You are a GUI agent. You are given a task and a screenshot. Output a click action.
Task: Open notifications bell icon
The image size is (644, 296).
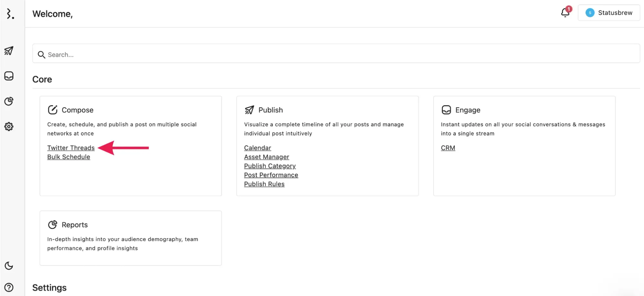pos(565,13)
